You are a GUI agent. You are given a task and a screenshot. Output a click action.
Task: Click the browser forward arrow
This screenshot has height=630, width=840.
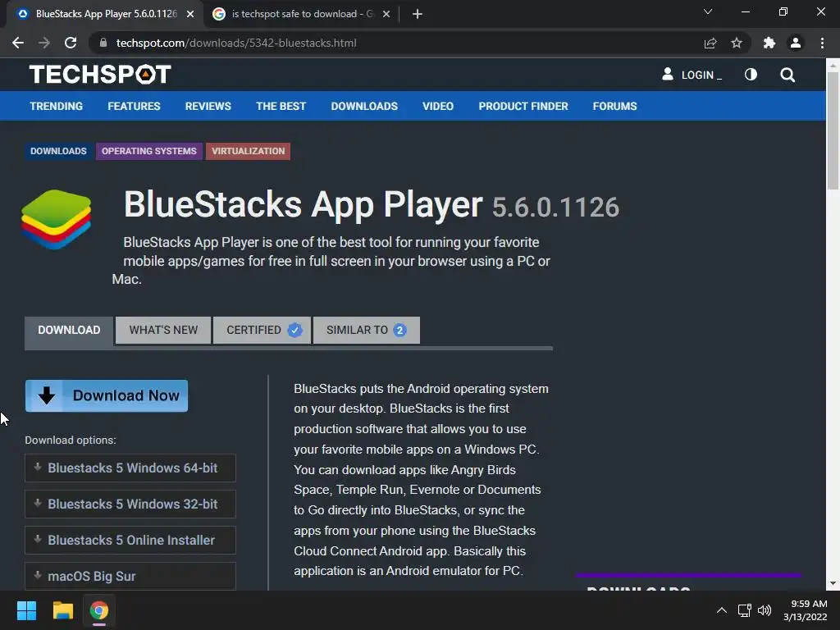click(x=44, y=43)
